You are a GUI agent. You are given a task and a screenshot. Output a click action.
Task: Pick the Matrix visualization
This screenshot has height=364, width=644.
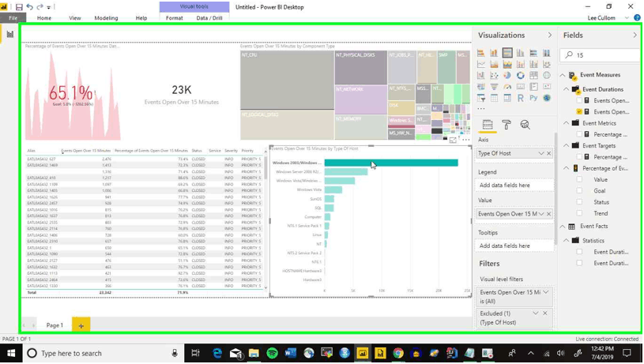[507, 98]
